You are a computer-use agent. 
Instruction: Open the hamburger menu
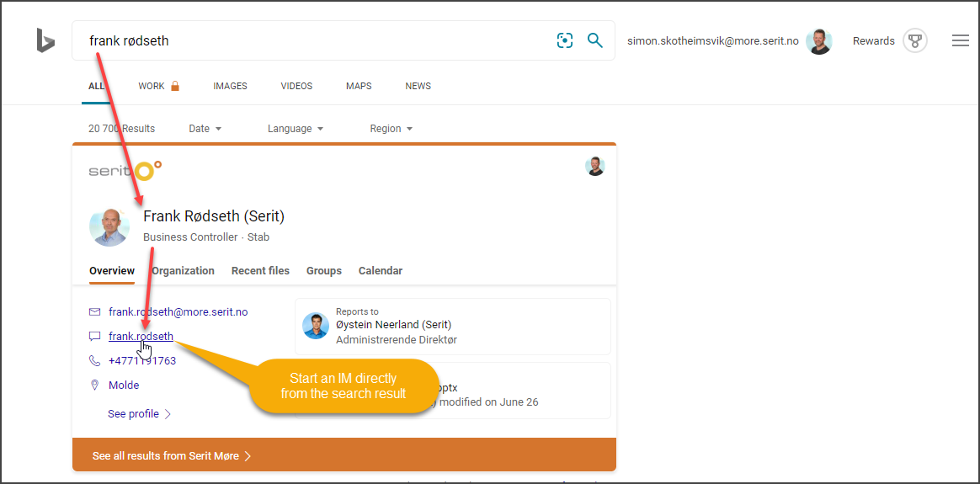tap(960, 40)
